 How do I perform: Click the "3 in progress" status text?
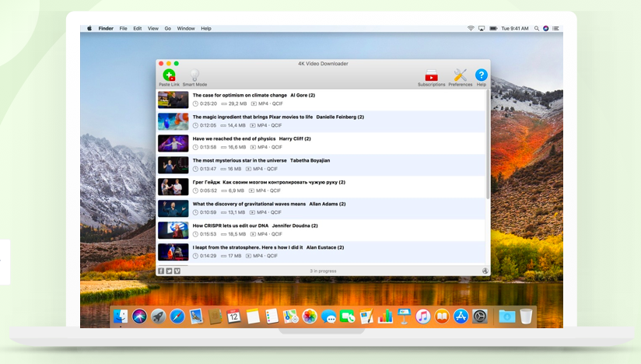tap(323, 271)
